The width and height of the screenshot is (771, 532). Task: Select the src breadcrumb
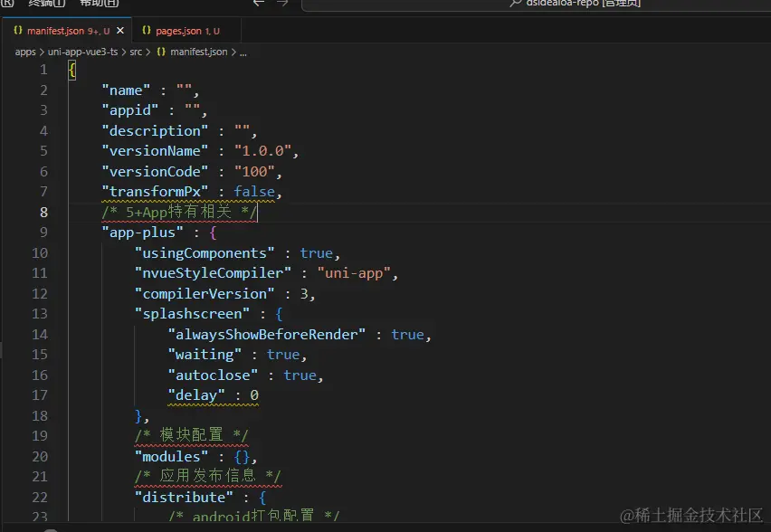[x=136, y=52]
